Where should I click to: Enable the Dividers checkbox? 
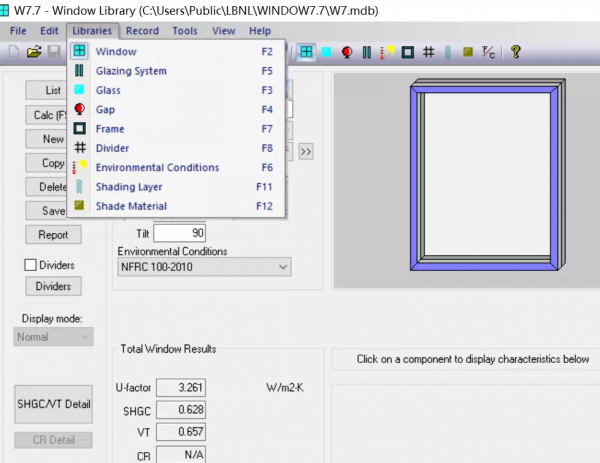click(x=30, y=265)
